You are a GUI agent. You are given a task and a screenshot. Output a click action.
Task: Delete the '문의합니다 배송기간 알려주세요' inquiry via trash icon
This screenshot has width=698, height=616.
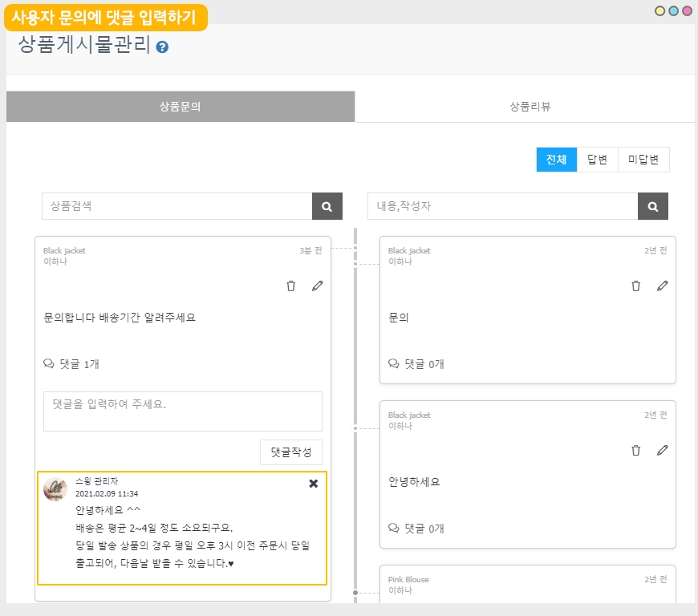291,286
